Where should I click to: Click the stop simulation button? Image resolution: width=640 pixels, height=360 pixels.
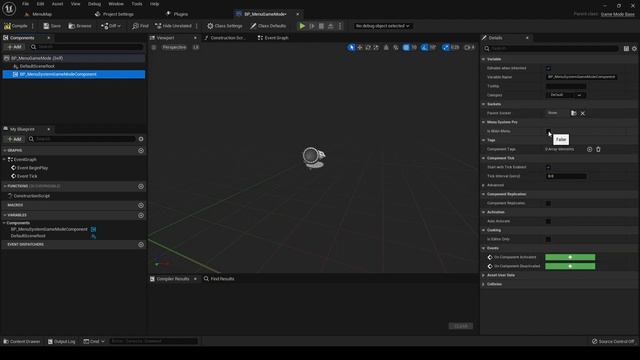[x=321, y=26]
